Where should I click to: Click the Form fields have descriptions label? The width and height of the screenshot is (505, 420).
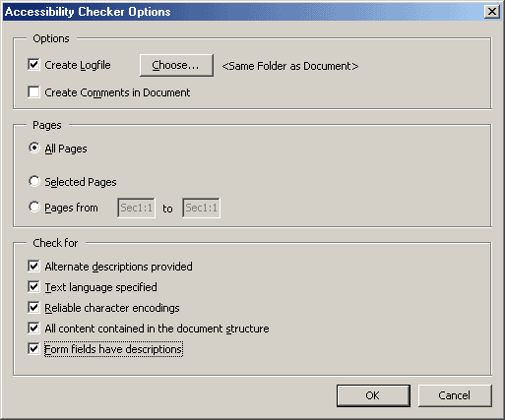click(113, 349)
